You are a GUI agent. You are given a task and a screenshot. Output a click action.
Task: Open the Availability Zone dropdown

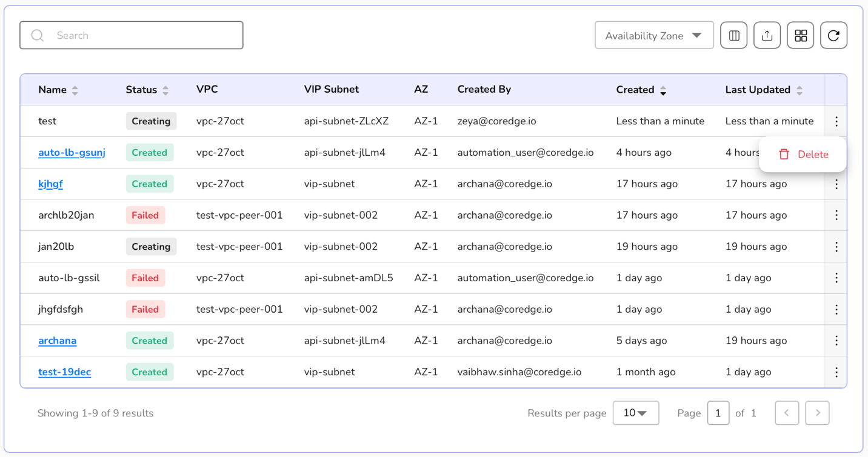tap(653, 36)
